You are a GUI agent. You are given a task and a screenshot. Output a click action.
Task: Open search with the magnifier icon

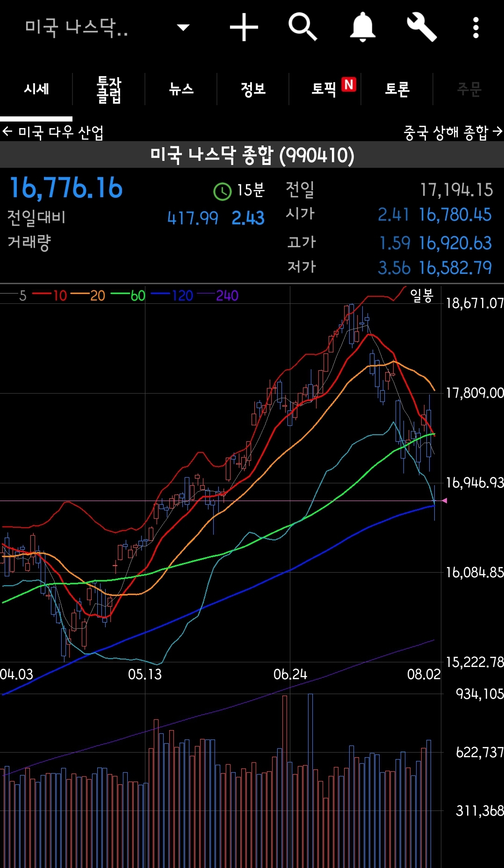coord(303,27)
